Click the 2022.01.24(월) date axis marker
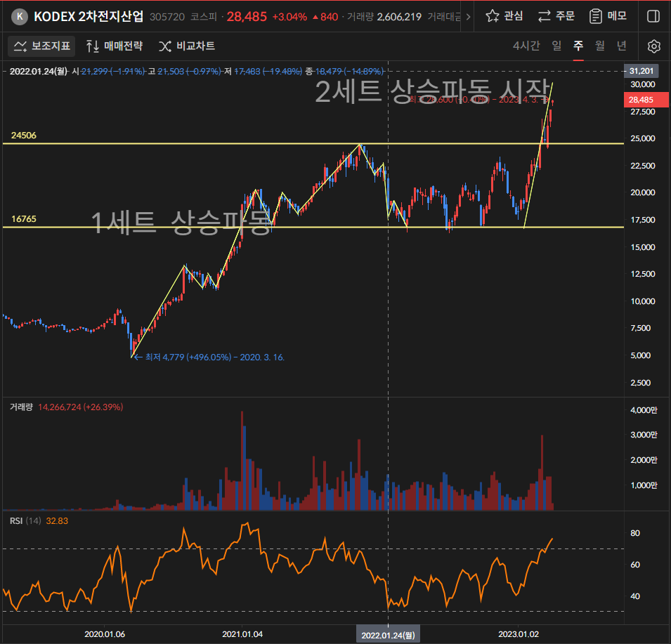Screen dimensions: 671x644 point(388,635)
